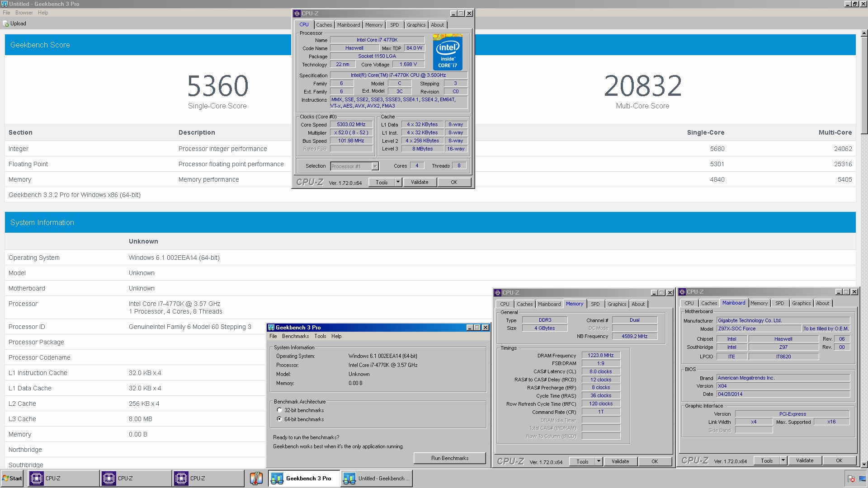Open Tools dropdown arrow in top CPU-Z window
The width and height of the screenshot is (868, 488).
point(398,182)
